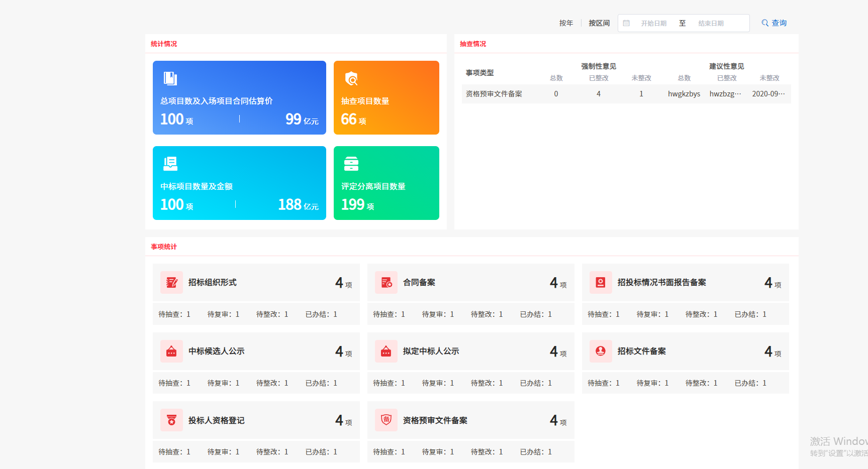Switch to 按区间 filter mode
868x469 pixels.
click(599, 23)
